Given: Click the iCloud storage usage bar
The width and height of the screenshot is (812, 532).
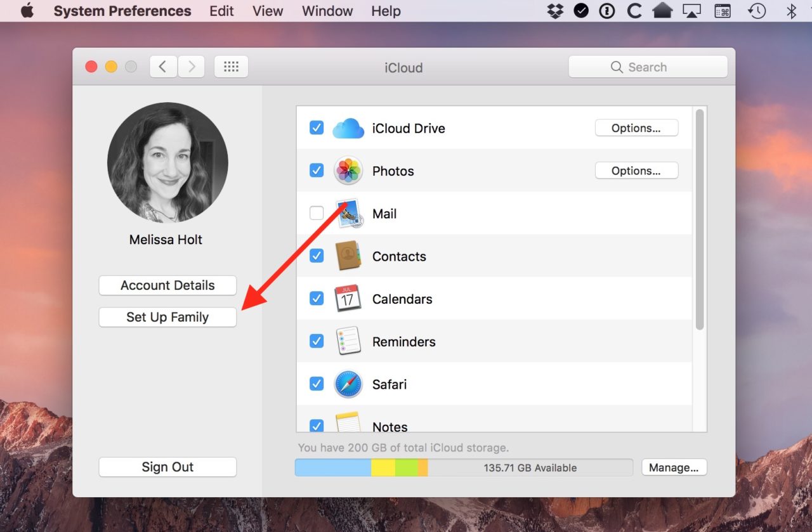Looking at the screenshot, I should (464, 468).
